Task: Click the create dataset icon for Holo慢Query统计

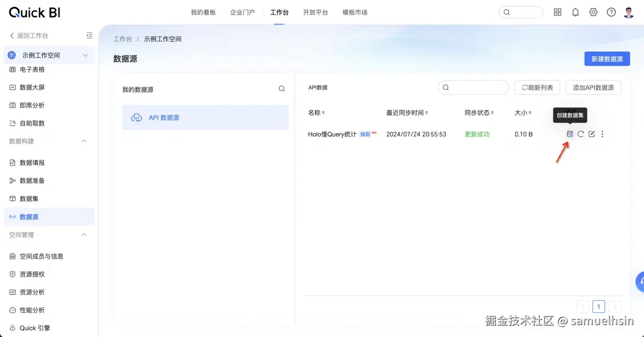Action: (x=570, y=134)
